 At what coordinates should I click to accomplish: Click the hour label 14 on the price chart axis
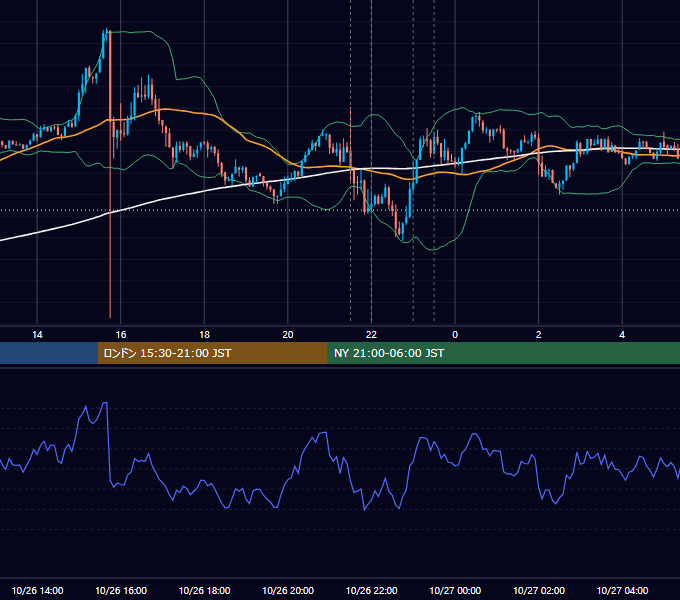[x=37, y=335]
